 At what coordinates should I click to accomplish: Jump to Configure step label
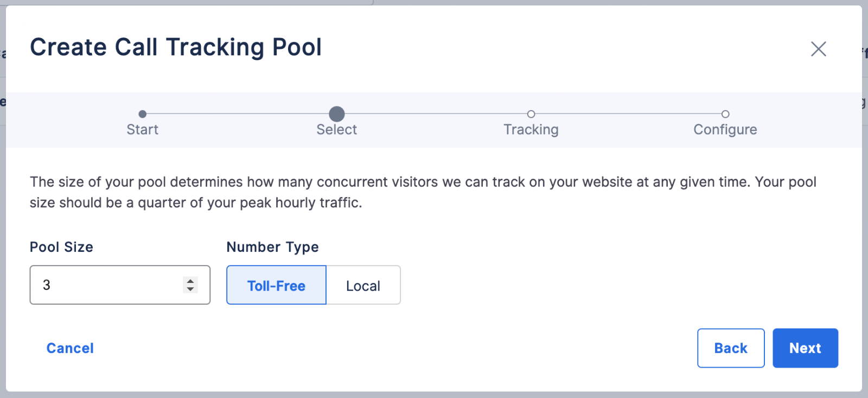(725, 130)
